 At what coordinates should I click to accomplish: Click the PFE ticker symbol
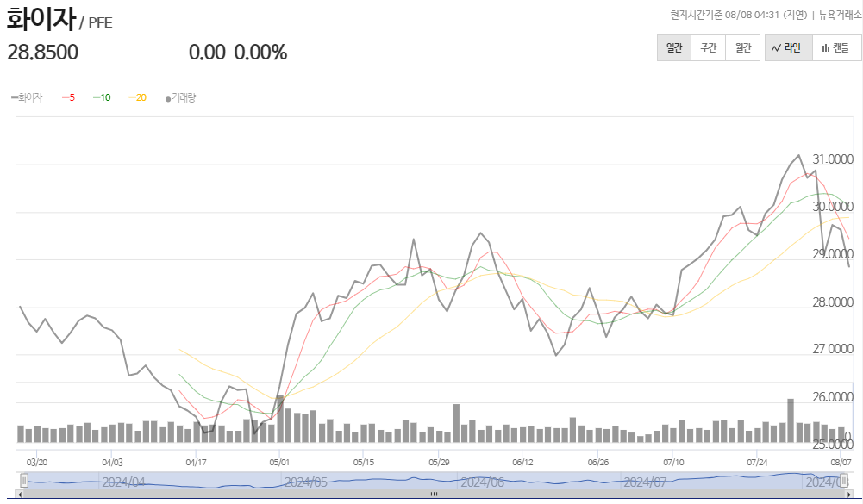coord(100,23)
